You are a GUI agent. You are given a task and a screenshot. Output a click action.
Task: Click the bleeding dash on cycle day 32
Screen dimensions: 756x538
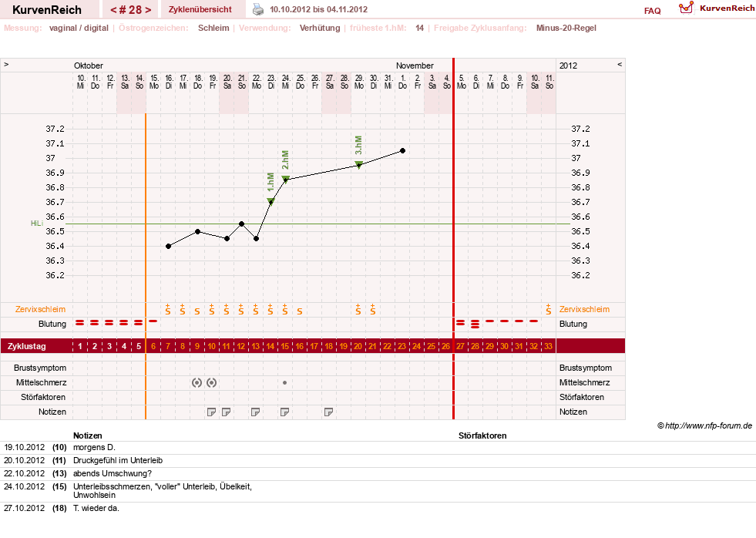coord(533,321)
